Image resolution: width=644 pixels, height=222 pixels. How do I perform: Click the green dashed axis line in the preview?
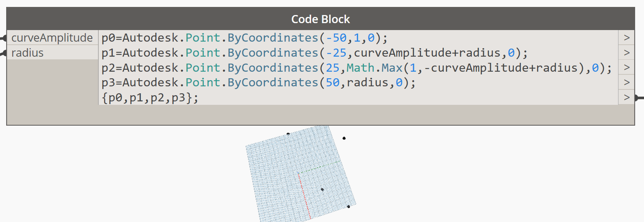point(319,167)
